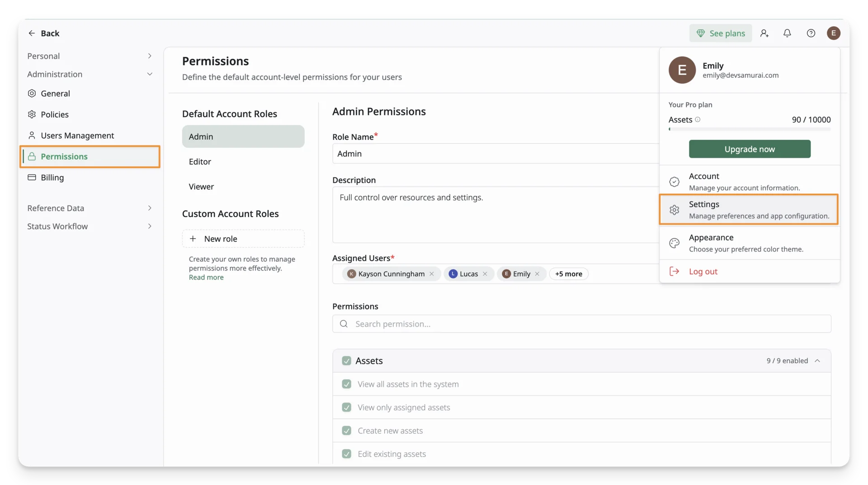
Task: Show the +5 more assigned users
Action: click(x=568, y=274)
